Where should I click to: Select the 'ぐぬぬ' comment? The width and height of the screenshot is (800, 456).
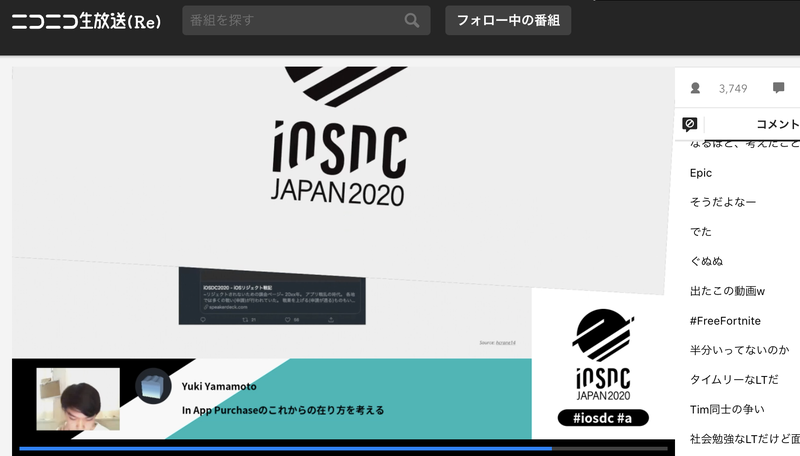click(x=706, y=261)
